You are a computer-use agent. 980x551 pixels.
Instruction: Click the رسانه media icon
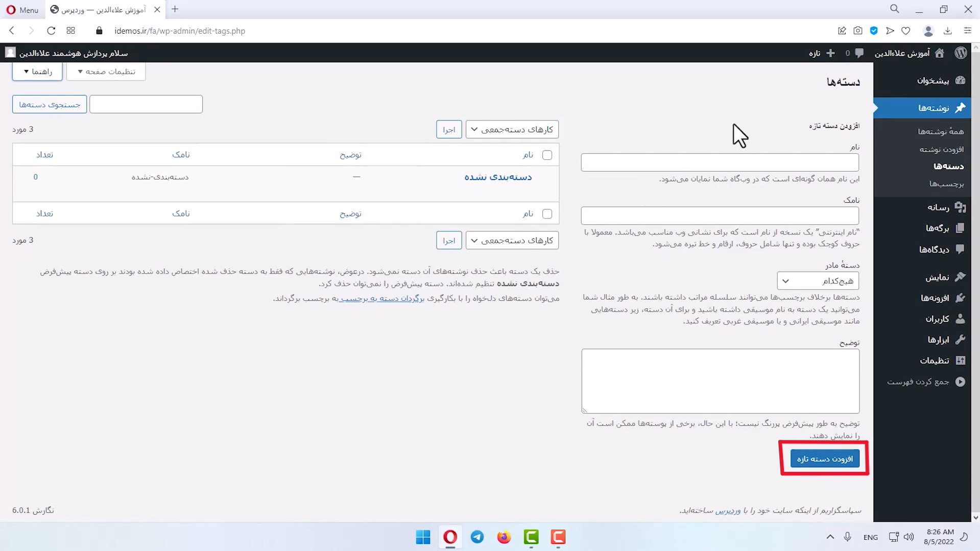960,207
